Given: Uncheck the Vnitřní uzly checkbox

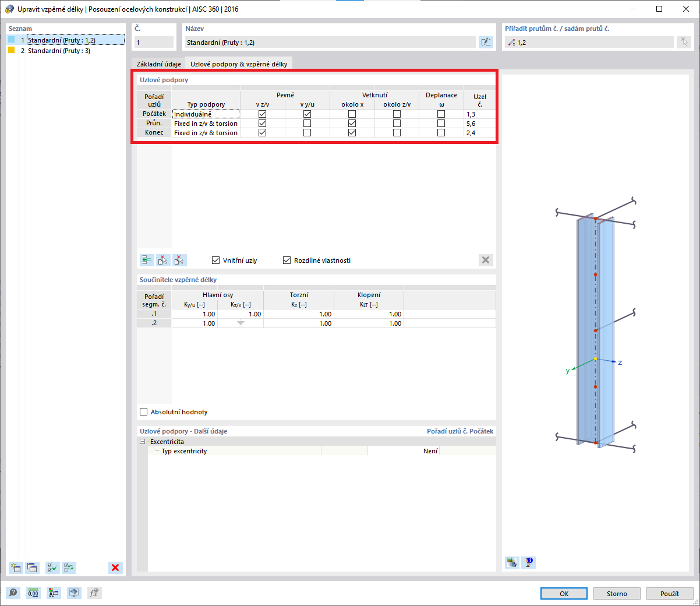Looking at the screenshot, I should [215, 260].
